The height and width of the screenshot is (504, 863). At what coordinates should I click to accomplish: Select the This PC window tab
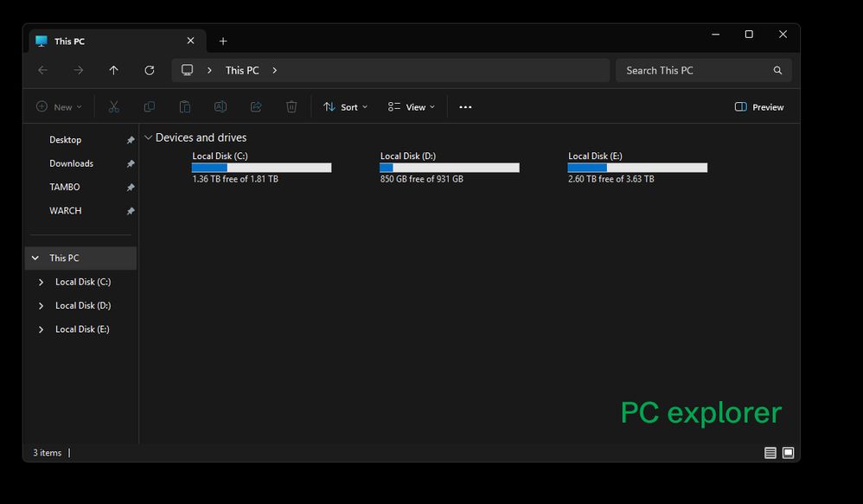point(118,41)
